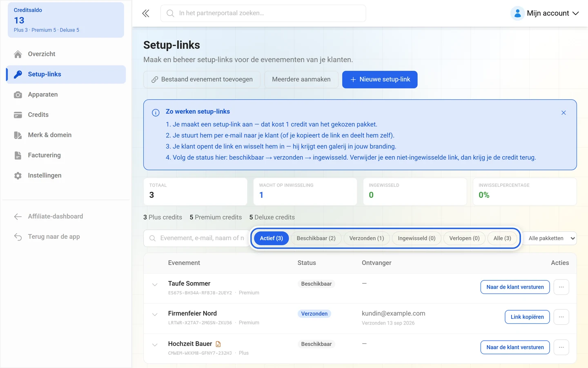
Task: Show Alle (3) setup-links
Action: [x=502, y=238]
